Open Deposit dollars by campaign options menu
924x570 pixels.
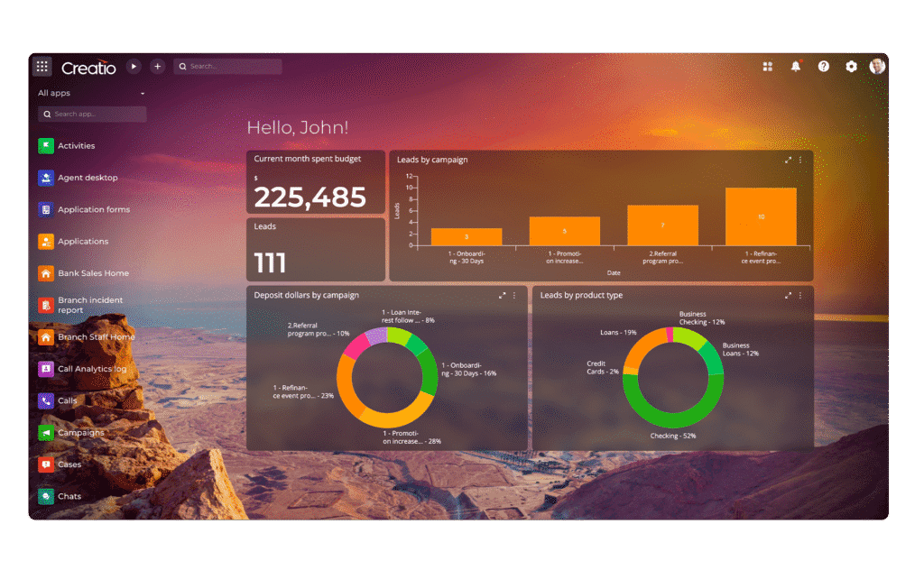pyautogui.click(x=514, y=295)
